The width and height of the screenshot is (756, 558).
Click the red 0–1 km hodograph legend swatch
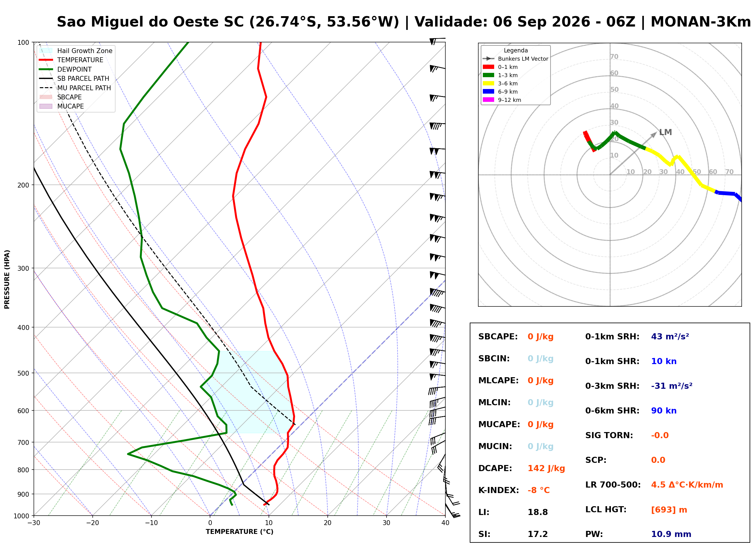pos(489,67)
